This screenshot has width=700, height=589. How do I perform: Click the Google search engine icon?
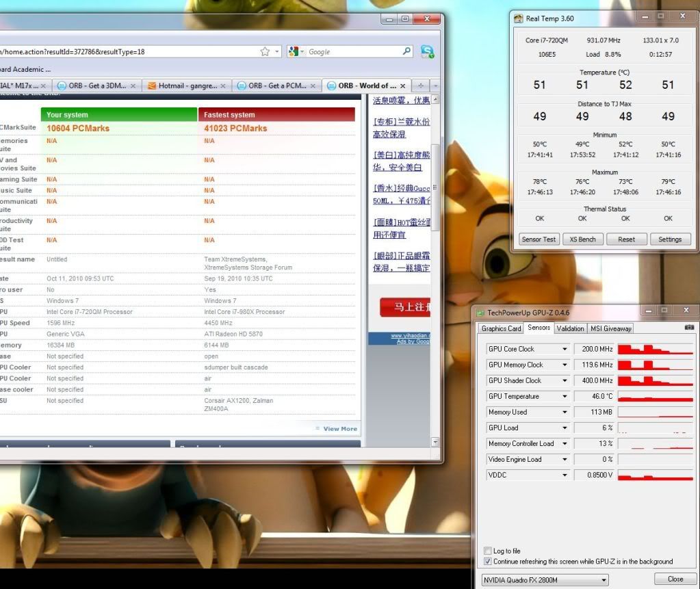[x=294, y=52]
